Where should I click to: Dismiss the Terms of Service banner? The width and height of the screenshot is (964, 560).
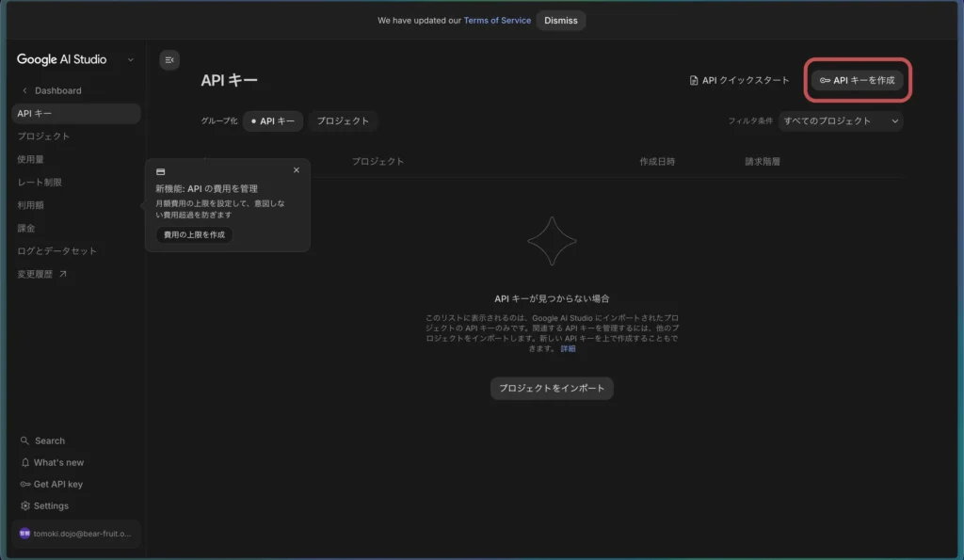point(561,21)
